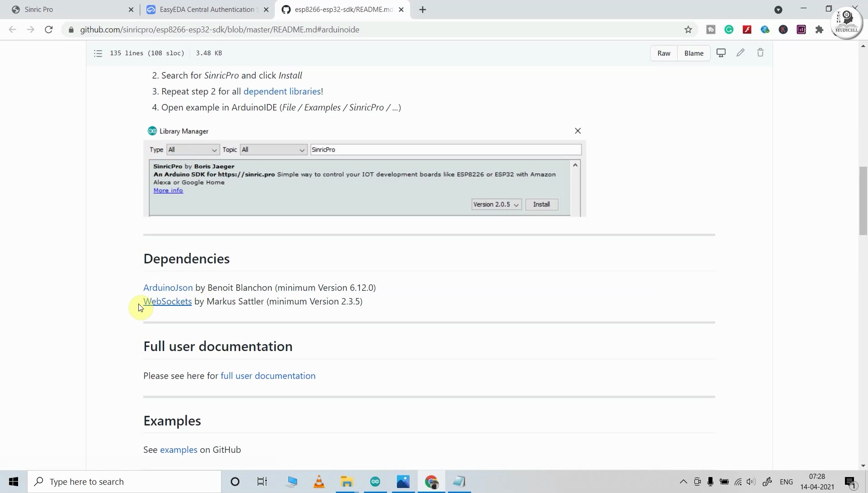Viewport: 868px width, 493px height.
Task: Open the file outline list icon
Action: tap(98, 53)
